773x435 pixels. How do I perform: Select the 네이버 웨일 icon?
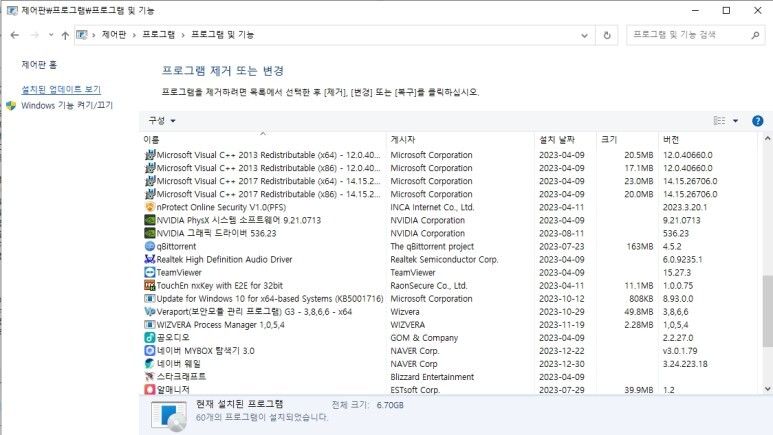pyautogui.click(x=150, y=363)
